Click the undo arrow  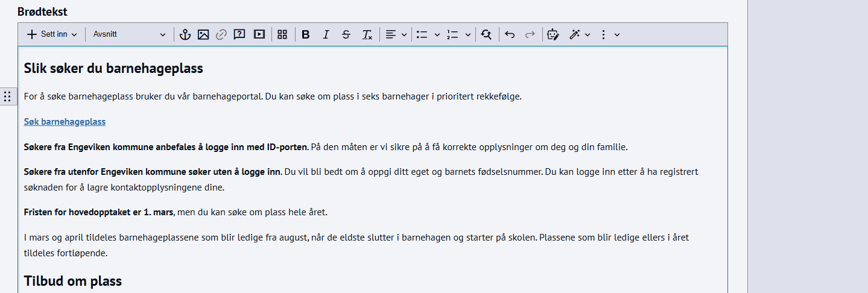[510, 34]
